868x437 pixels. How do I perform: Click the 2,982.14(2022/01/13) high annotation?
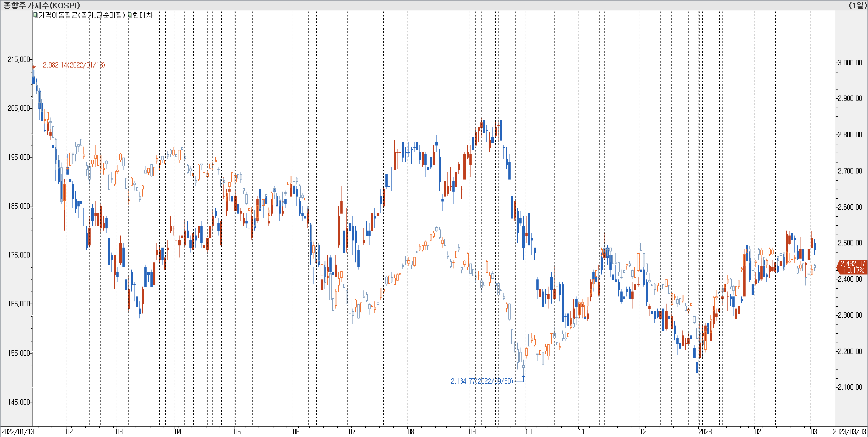click(x=74, y=65)
